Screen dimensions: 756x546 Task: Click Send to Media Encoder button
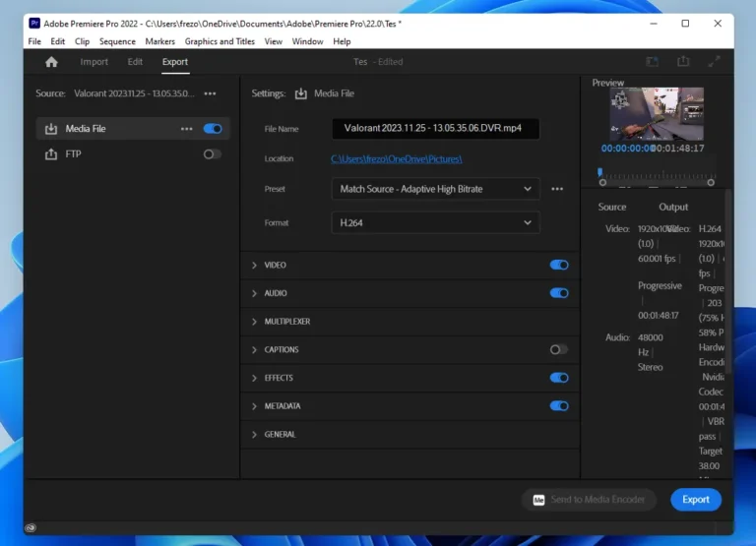tap(589, 500)
